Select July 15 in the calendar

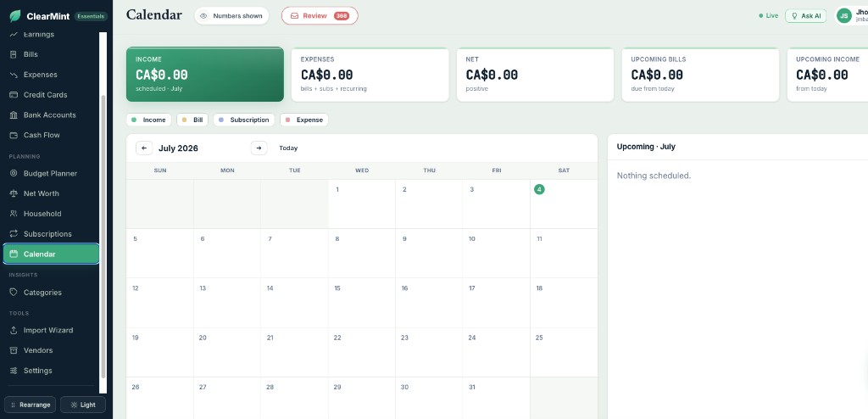[361, 303]
